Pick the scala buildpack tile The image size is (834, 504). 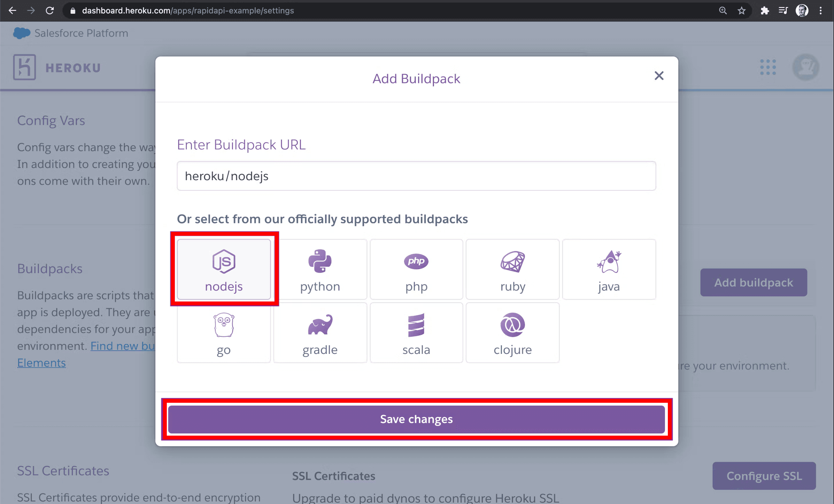[416, 332]
